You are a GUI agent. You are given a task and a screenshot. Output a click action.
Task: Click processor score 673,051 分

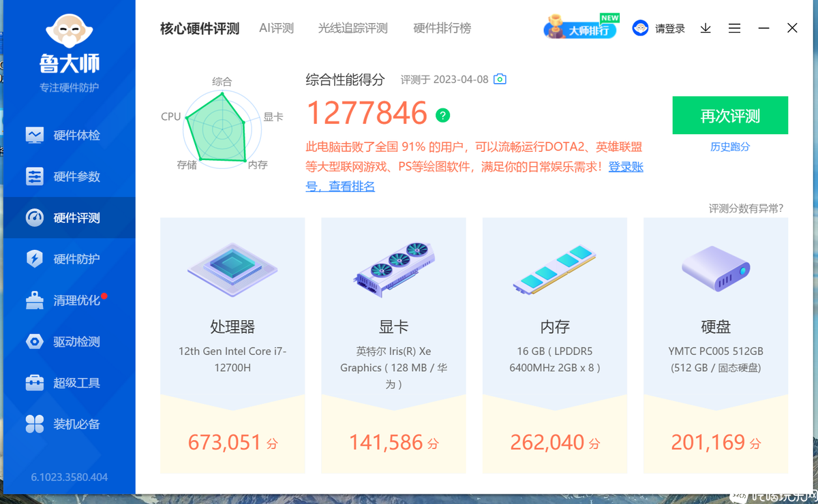232,443
